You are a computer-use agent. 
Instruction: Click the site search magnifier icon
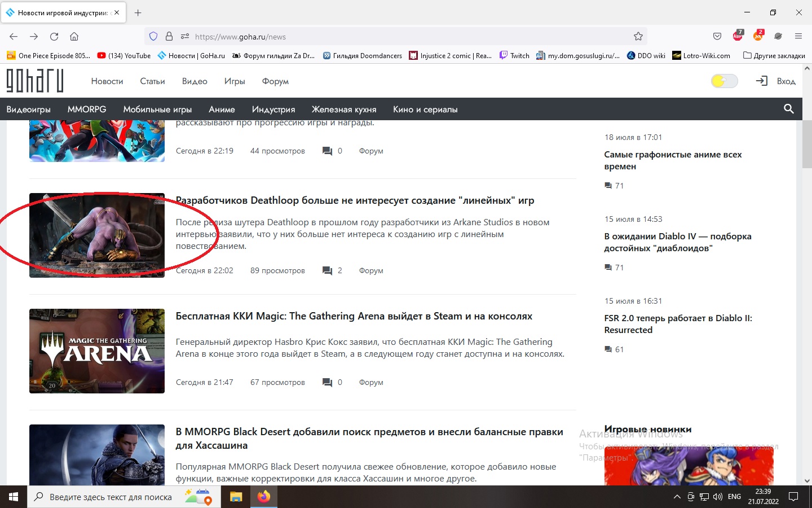click(788, 109)
